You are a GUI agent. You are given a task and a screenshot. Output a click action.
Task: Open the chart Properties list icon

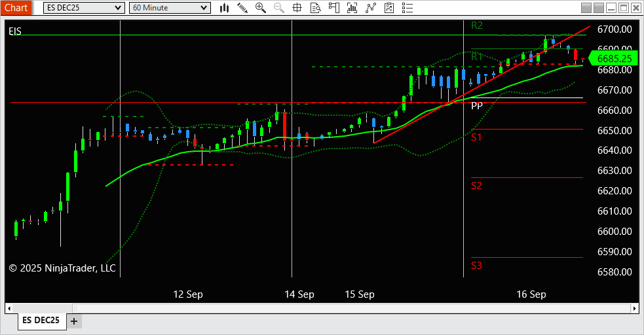tap(407, 8)
